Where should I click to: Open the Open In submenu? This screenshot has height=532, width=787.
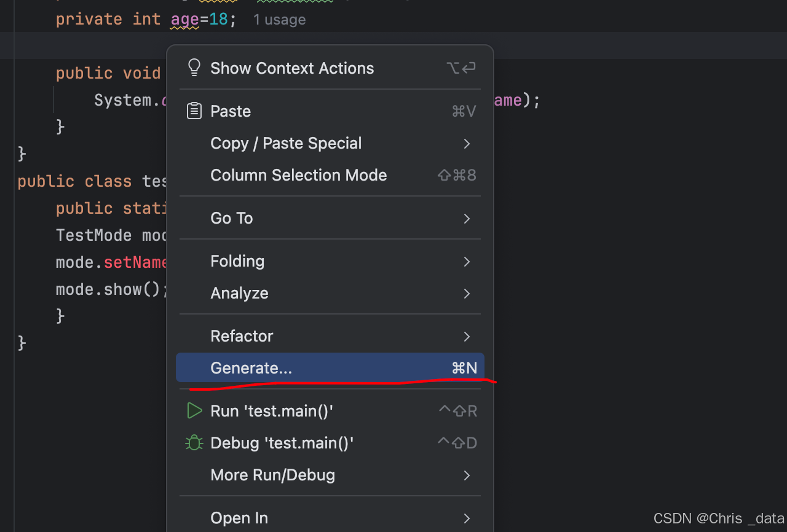pyautogui.click(x=239, y=518)
